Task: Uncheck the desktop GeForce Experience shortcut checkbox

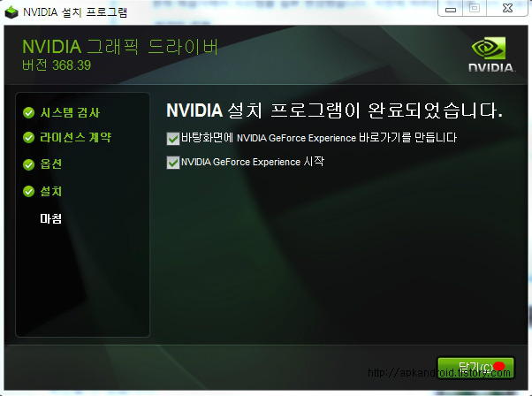Action: tap(172, 139)
